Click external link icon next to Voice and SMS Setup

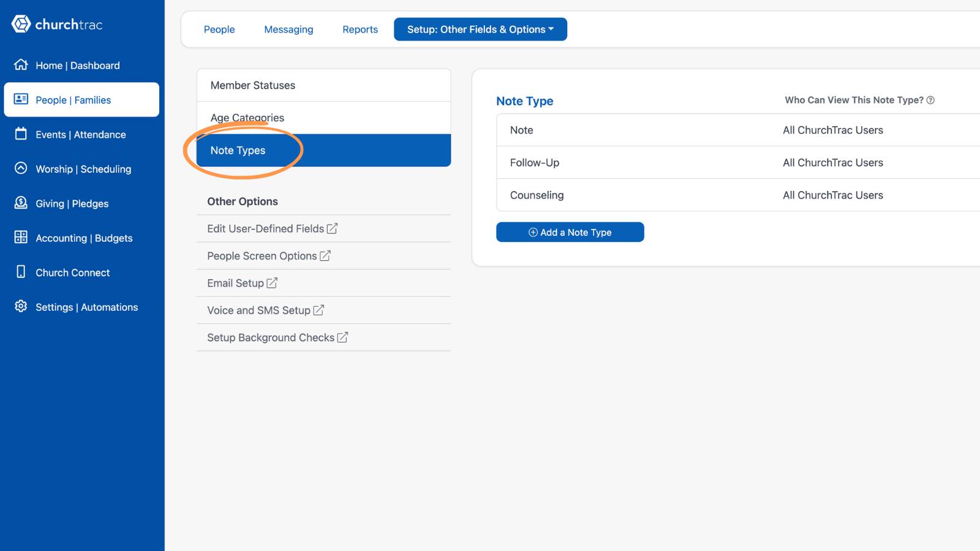pos(318,310)
